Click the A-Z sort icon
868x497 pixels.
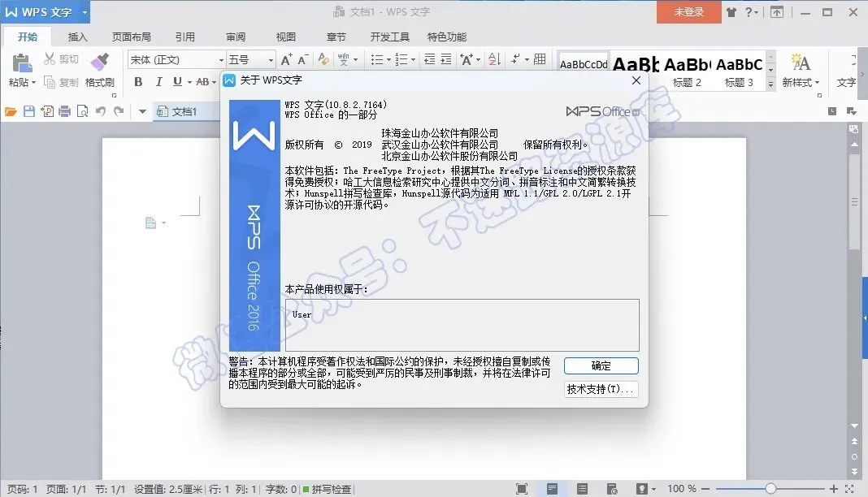(x=494, y=59)
